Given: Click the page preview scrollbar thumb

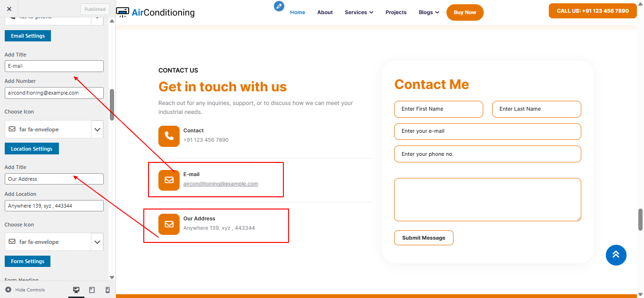Looking at the screenshot, I should [x=640, y=220].
